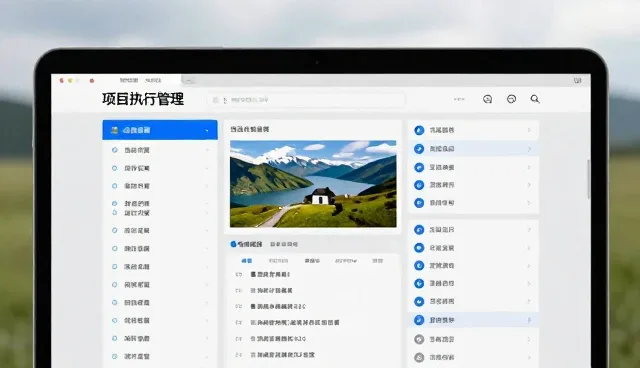Click the blue icon of the highlighted lower-right row
Screen dimensions: 640x368
click(419, 320)
